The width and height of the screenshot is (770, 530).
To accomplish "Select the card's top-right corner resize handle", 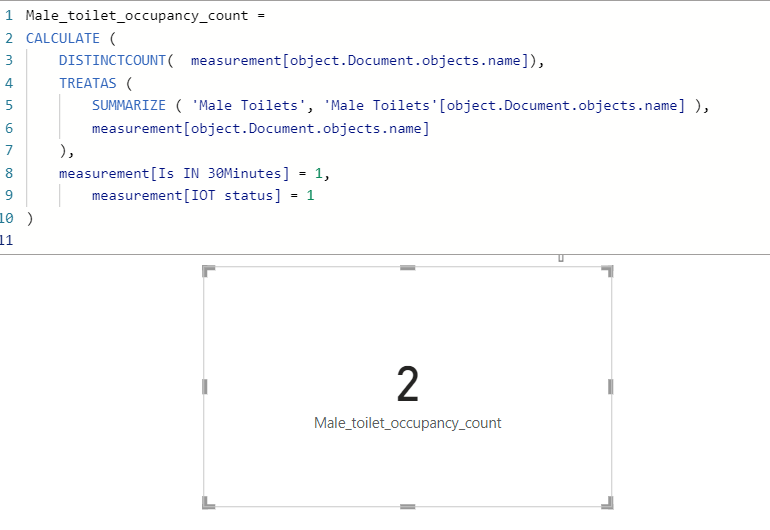I will tap(608, 270).
